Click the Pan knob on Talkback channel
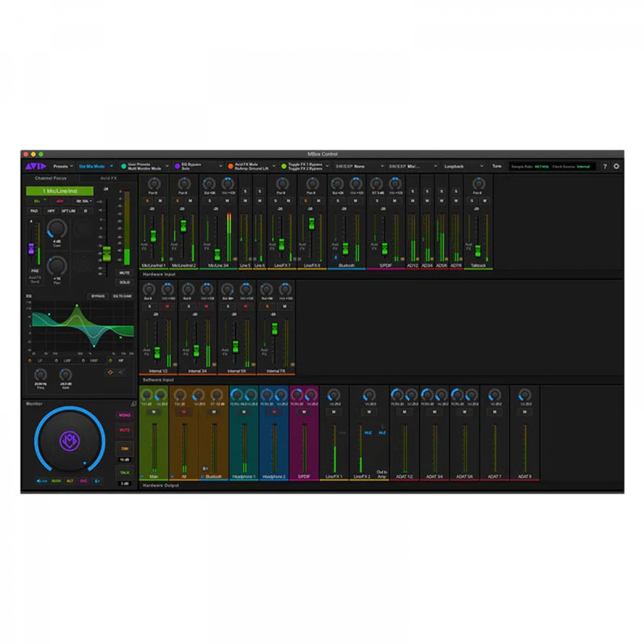Viewport: 644px width, 644px height. (x=478, y=183)
